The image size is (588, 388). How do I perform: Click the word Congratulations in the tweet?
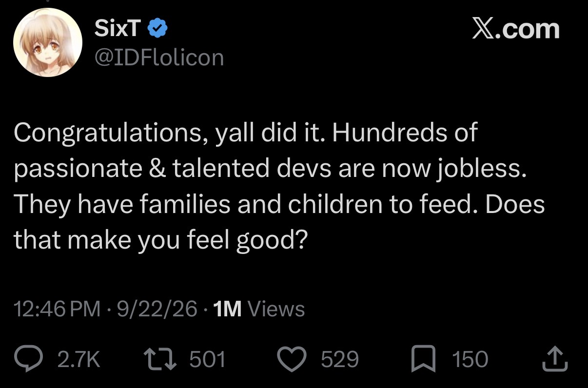pos(108,134)
